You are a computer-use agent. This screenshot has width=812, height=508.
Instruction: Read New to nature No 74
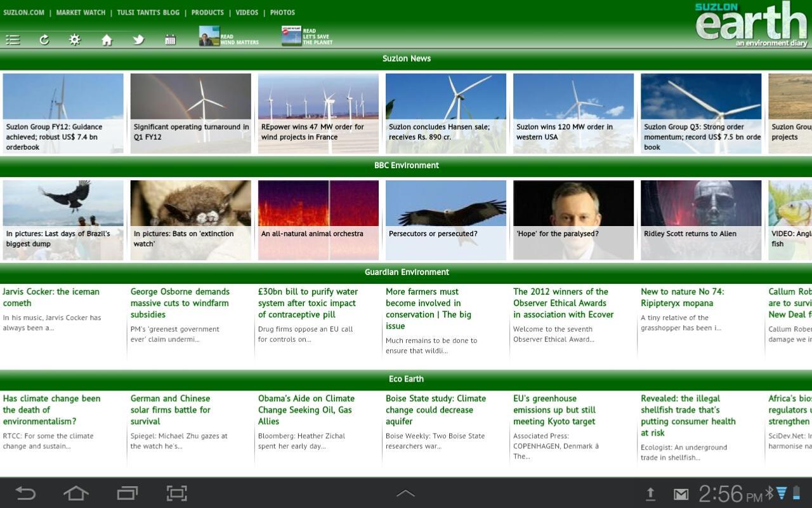click(x=683, y=297)
